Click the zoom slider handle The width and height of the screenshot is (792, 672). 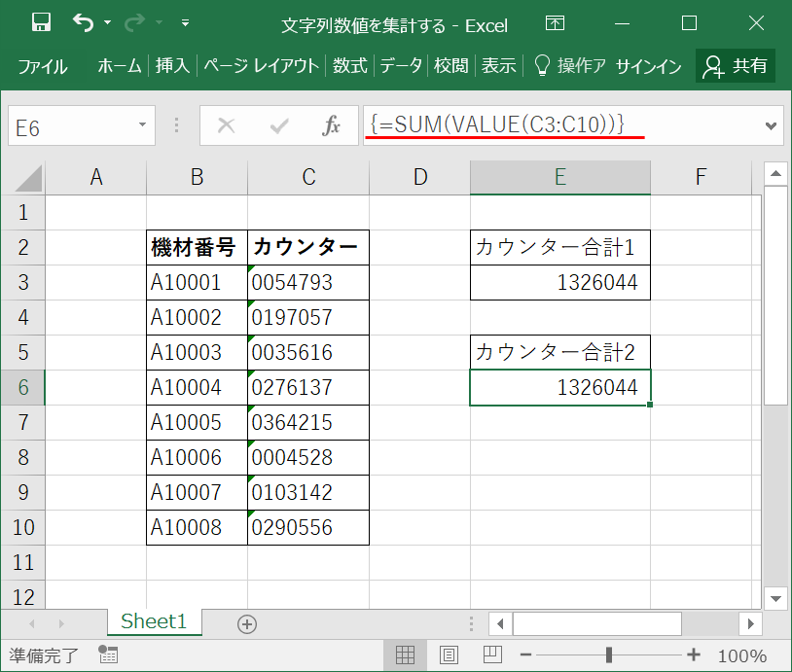click(x=609, y=654)
